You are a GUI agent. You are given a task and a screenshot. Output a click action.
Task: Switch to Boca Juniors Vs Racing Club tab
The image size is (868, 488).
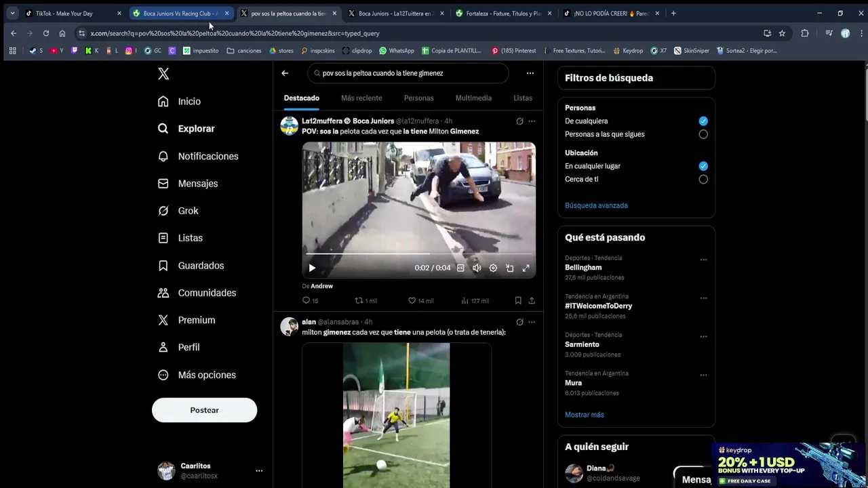pyautogui.click(x=180, y=14)
